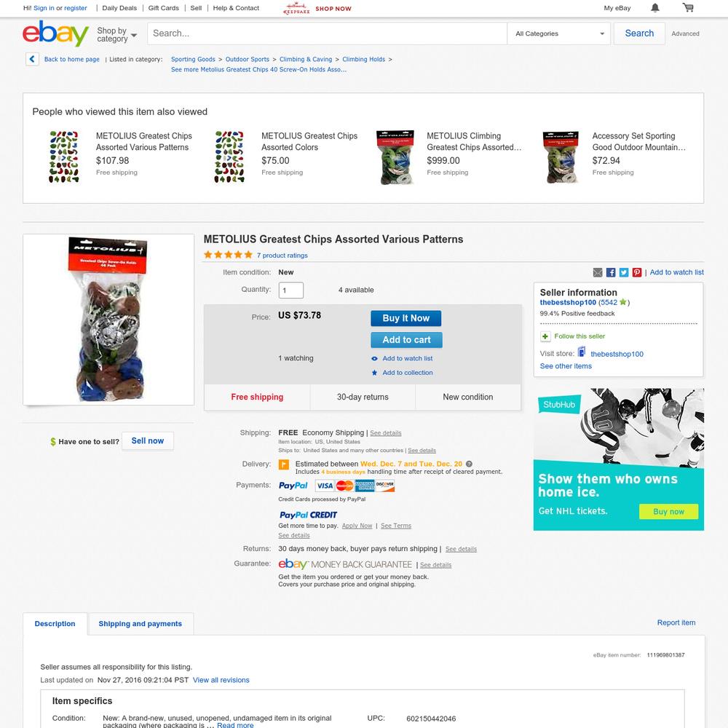Click the quantity input field
The height and width of the screenshot is (728, 728).
[291, 290]
